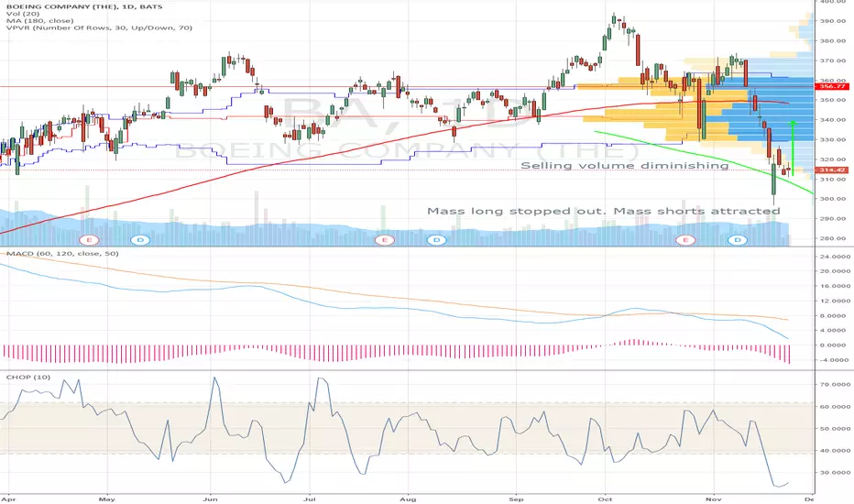
Task: Click the 370.00 price axis value
Action: [833, 60]
